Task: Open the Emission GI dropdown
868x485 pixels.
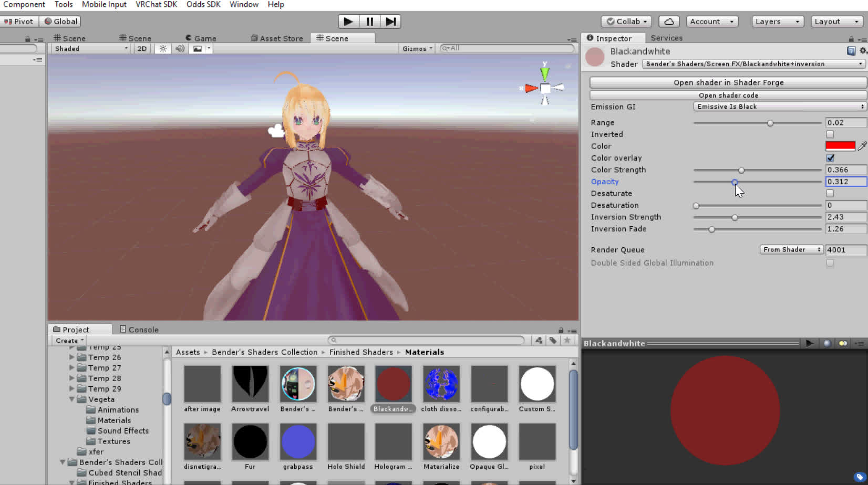Action: pos(780,107)
